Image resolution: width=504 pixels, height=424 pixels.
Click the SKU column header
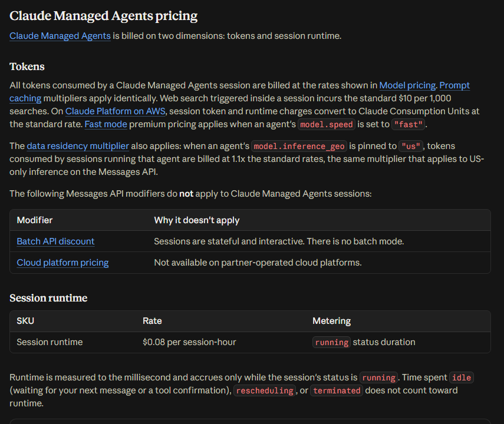(x=25, y=321)
